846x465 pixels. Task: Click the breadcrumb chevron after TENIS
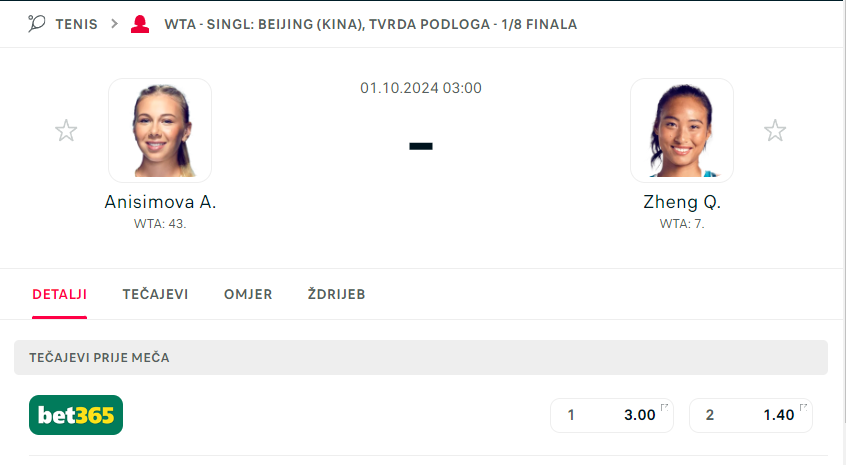115,23
